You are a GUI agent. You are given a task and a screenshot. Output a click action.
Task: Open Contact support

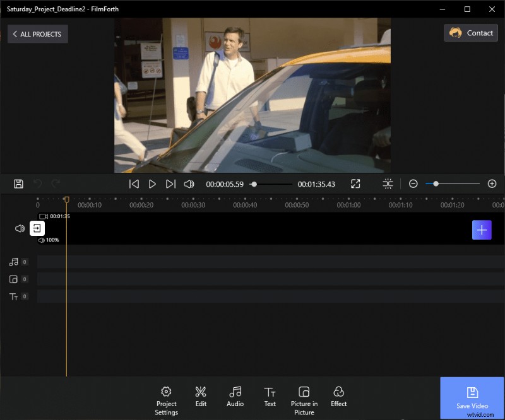tap(471, 33)
